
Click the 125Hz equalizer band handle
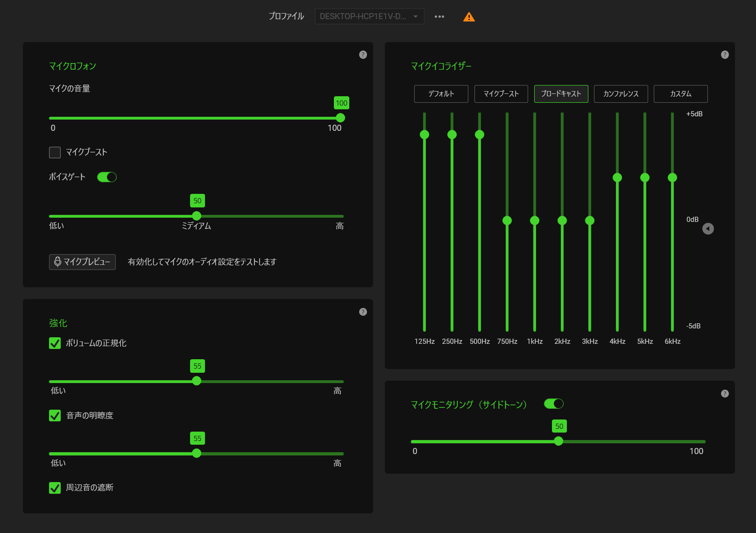(x=424, y=135)
